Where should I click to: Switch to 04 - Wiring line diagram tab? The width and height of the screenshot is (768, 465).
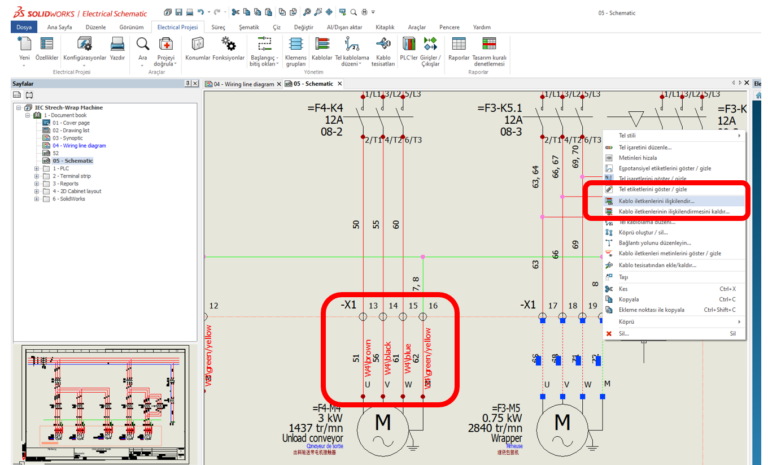[x=244, y=84]
